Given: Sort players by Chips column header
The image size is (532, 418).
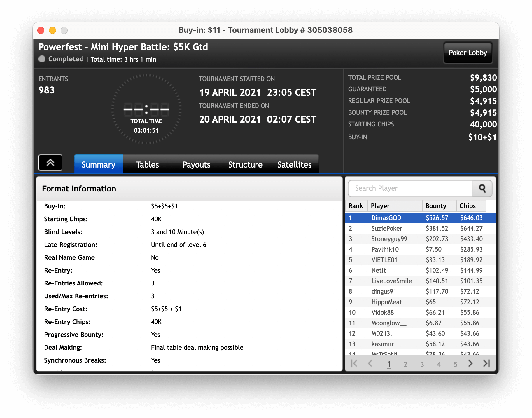Looking at the screenshot, I should click(468, 206).
